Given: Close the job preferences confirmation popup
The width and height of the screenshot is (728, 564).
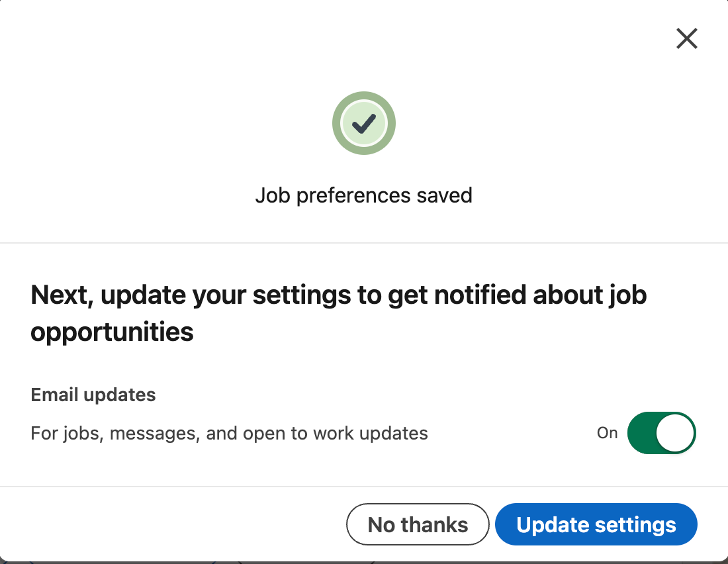Looking at the screenshot, I should 686,38.
